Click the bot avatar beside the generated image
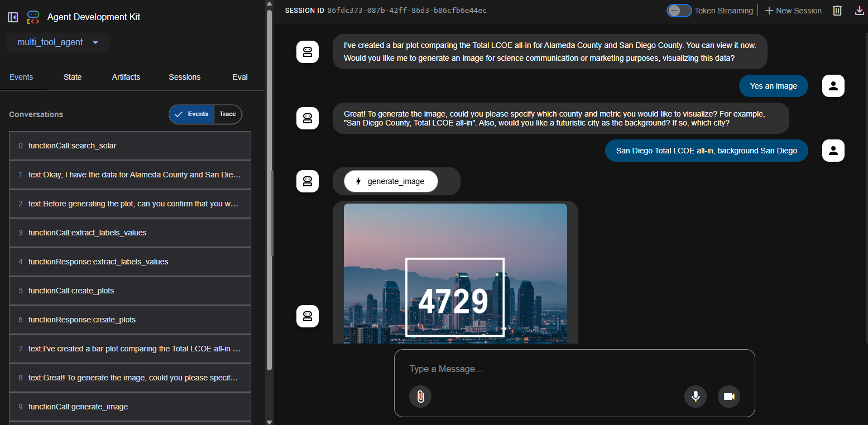This screenshot has width=868, height=425. pos(307,316)
